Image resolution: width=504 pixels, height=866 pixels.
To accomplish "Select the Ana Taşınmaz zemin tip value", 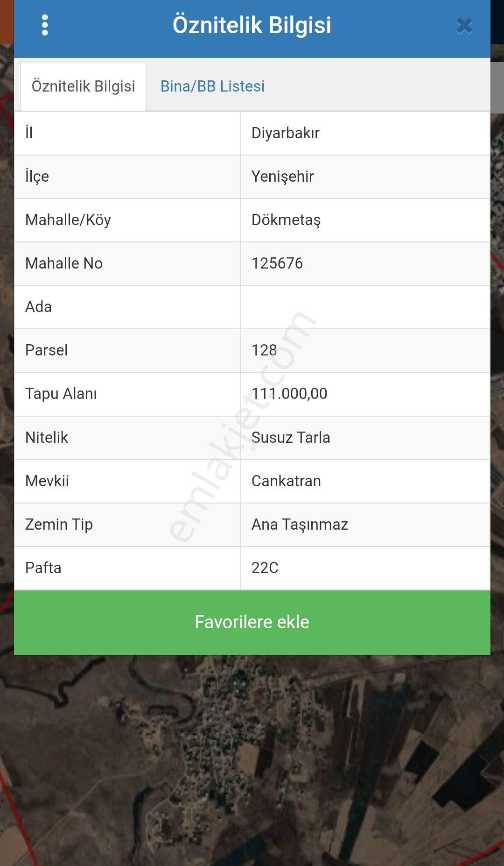I will tap(300, 525).
